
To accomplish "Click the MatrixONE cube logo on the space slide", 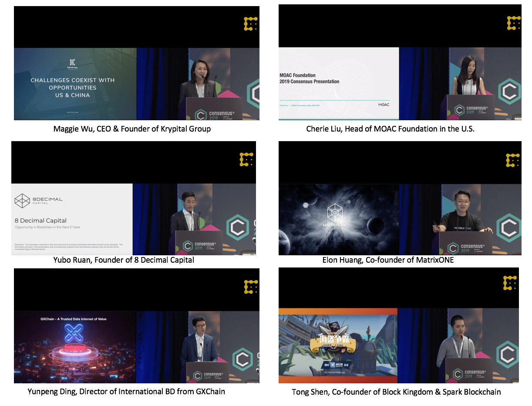I will 335,213.
